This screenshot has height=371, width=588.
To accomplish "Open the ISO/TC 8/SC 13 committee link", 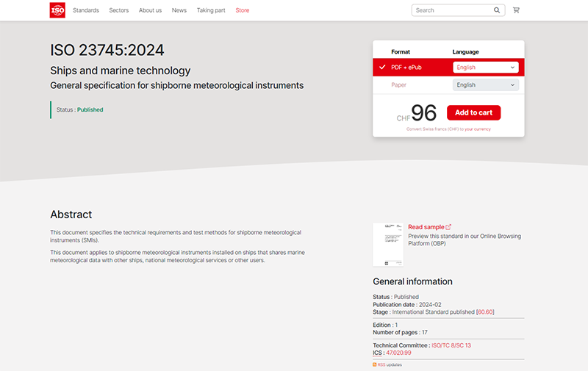I will 450,345.
